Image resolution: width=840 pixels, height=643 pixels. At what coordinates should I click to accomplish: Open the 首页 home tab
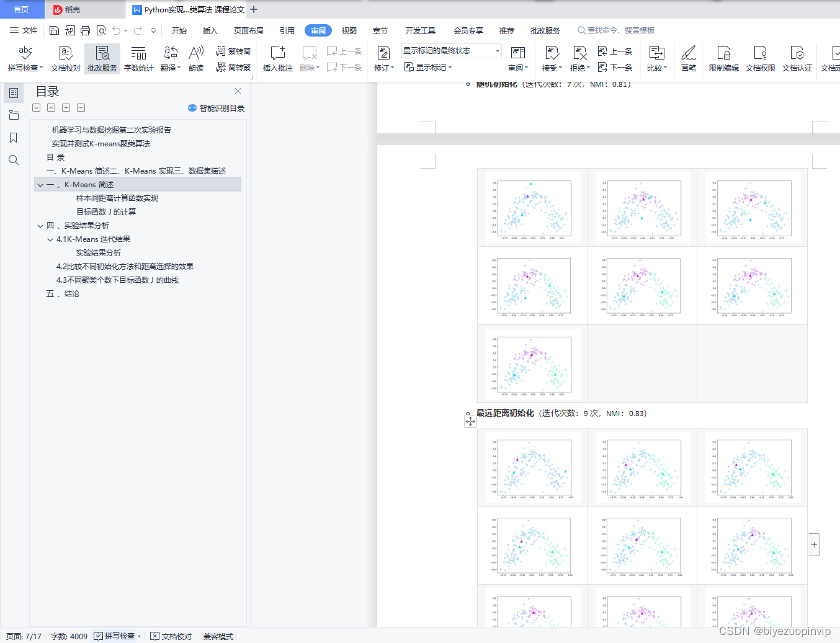pyautogui.click(x=22, y=9)
